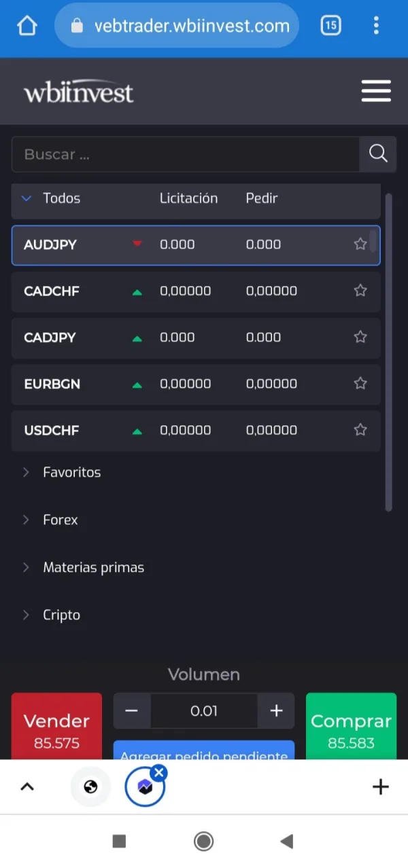
Task: Open a new tab with plus icon
Action: click(381, 786)
